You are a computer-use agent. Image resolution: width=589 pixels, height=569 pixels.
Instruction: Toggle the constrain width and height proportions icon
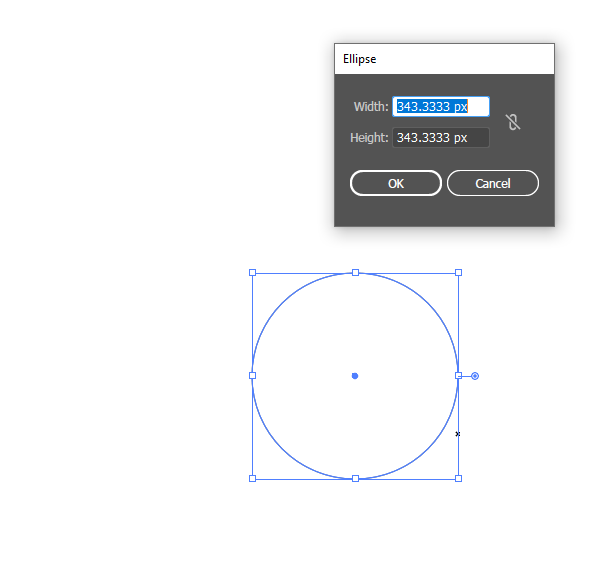point(513,122)
